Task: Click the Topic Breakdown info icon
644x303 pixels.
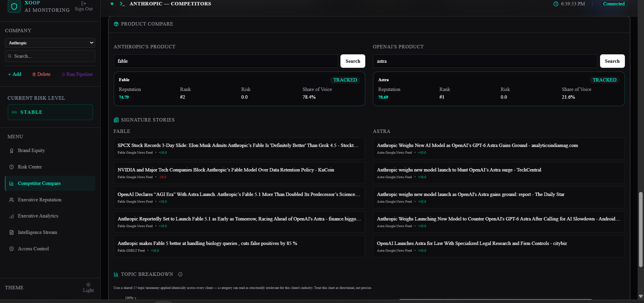Action: 180,274
